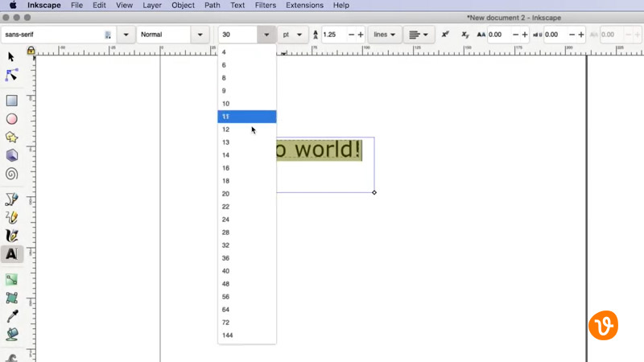Select the 3D box tool
The image size is (644, 362).
click(11, 155)
